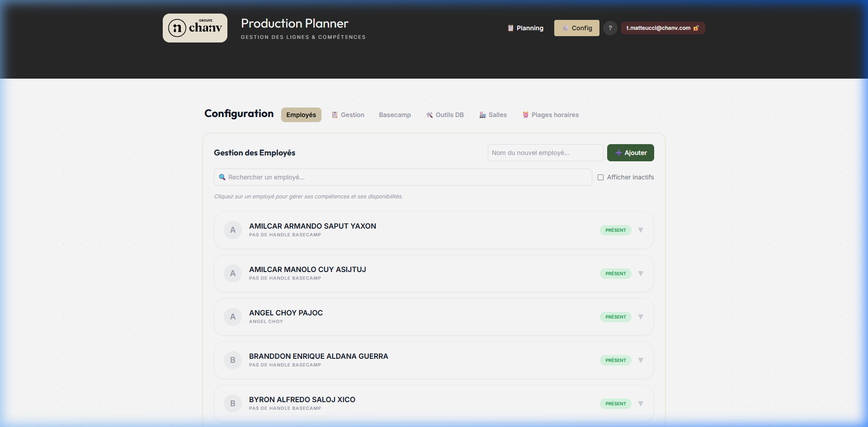Select employee name BRANDDON ENRIQUE ALDANA GUERRA
The height and width of the screenshot is (427, 868).
[319, 356]
